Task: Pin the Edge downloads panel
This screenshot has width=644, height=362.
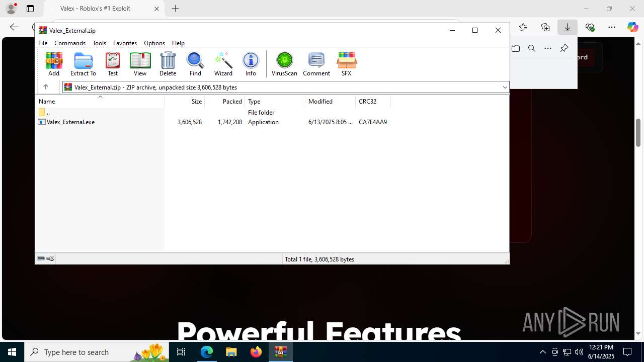Action: coord(564,48)
